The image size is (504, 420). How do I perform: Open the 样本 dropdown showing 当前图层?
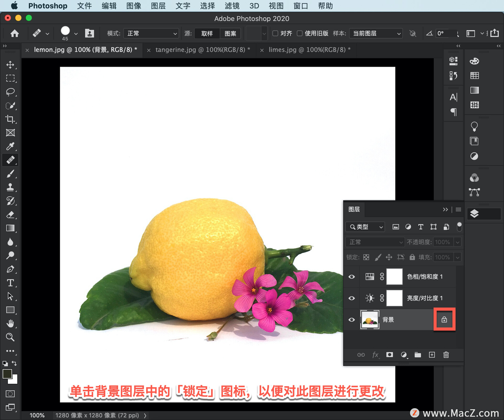tap(376, 33)
